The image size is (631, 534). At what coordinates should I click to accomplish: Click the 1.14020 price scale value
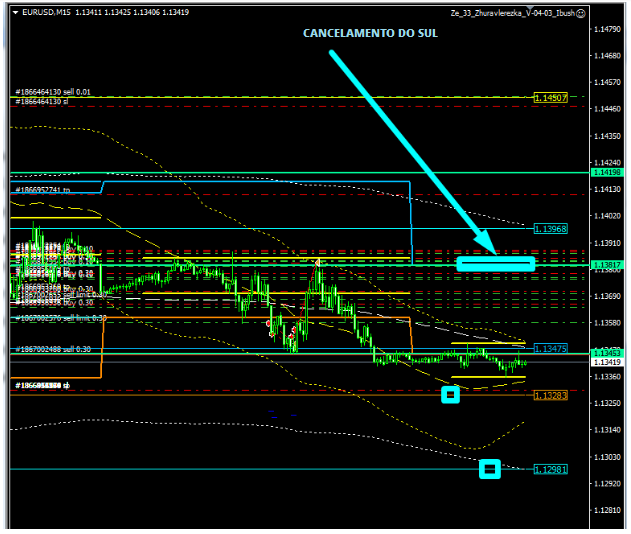click(x=607, y=216)
